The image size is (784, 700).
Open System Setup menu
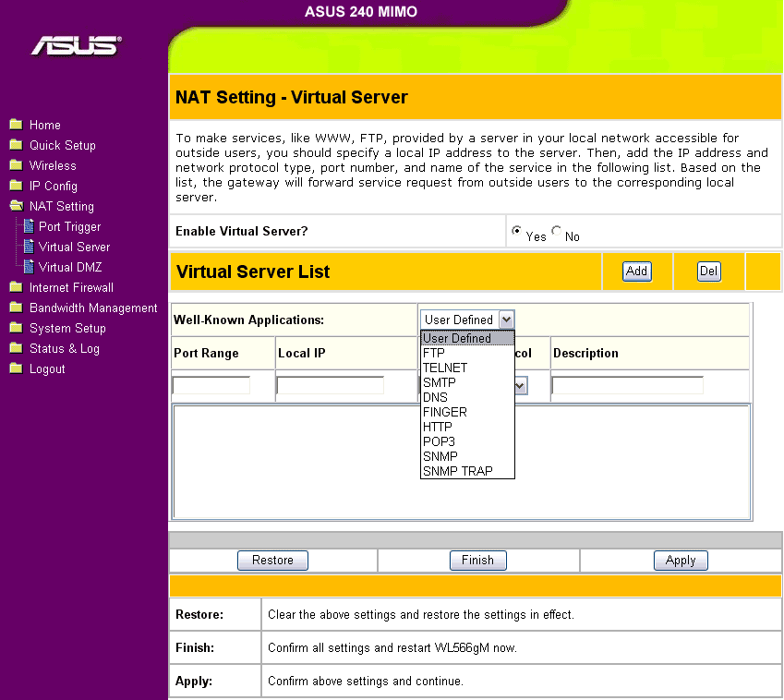point(67,329)
